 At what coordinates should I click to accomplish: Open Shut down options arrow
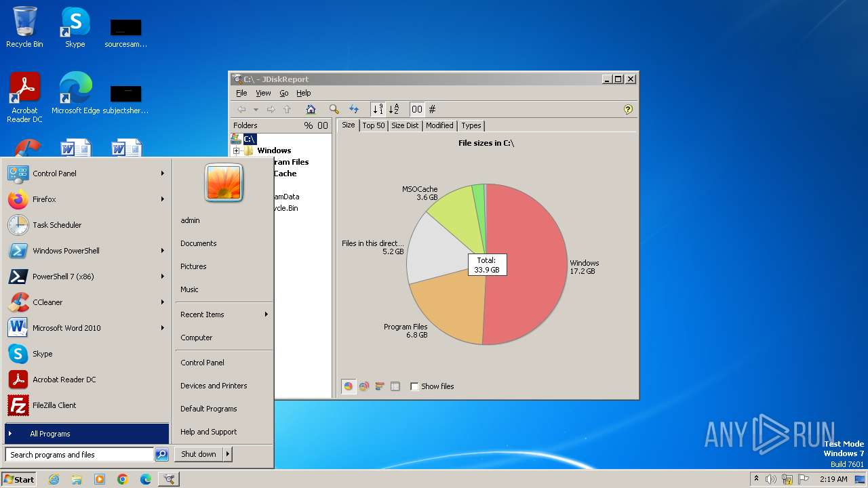point(228,454)
